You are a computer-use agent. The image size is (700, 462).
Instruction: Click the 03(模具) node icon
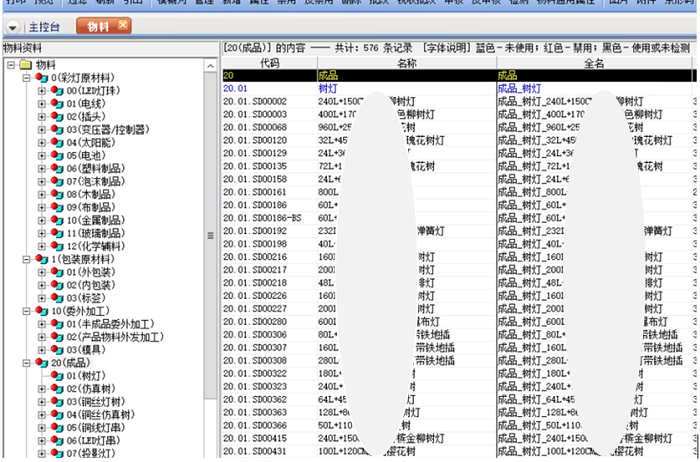point(57,350)
